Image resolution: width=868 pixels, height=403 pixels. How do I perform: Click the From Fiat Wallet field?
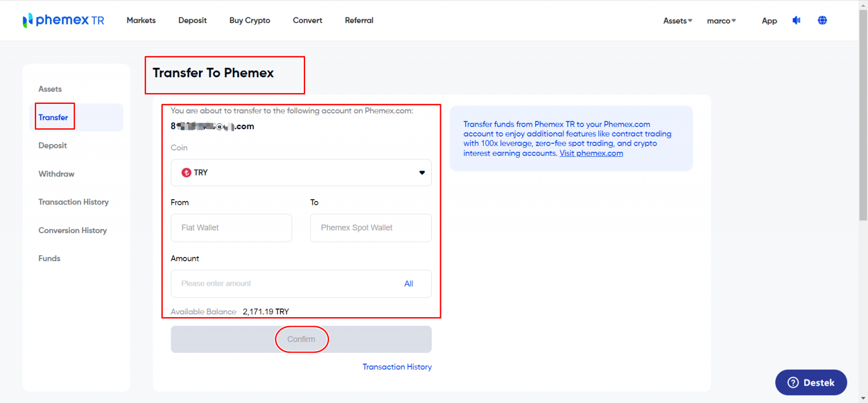[x=231, y=227]
